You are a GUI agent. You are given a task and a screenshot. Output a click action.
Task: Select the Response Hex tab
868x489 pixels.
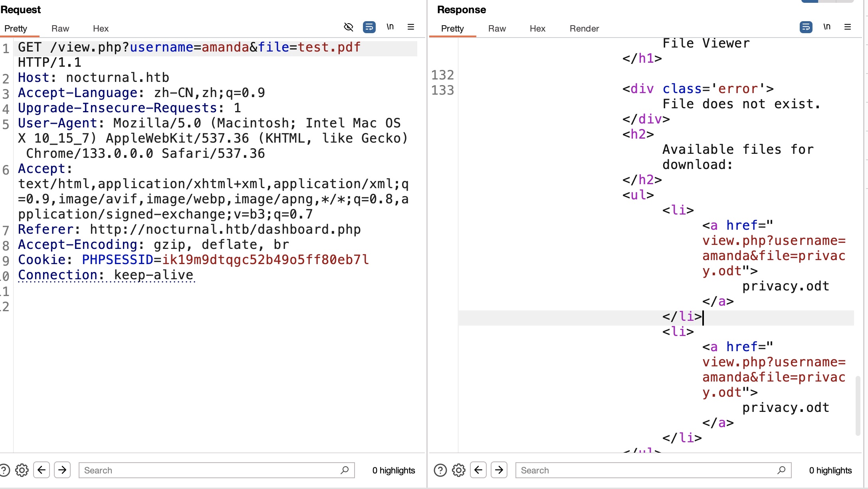[x=537, y=29]
